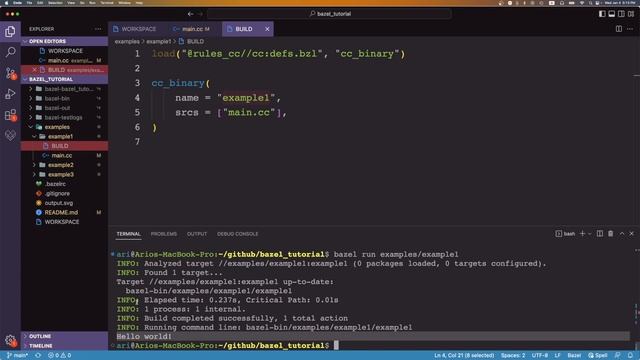The width and height of the screenshot is (640, 360).
Task: Switch to the main.cc editor tab
Action: pyautogui.click(x=192, y=29)
